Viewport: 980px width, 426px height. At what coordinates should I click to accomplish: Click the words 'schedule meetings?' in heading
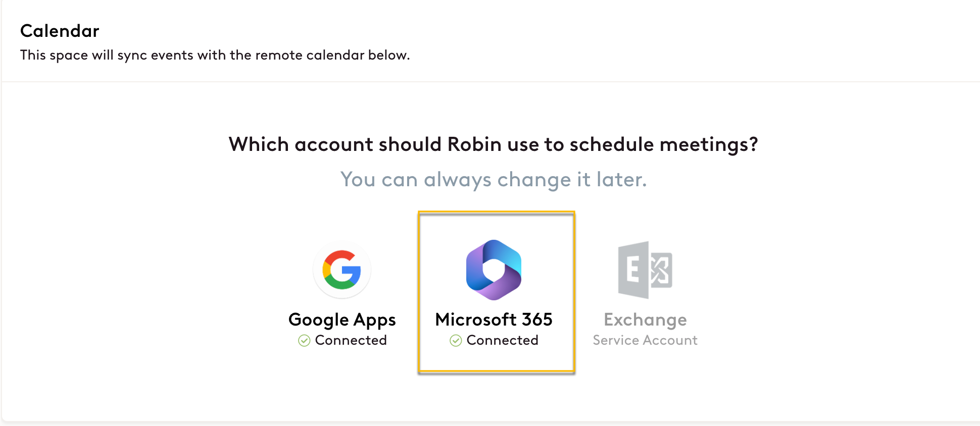point(664,144)
